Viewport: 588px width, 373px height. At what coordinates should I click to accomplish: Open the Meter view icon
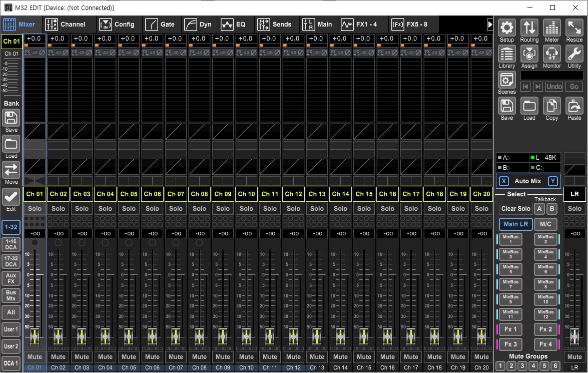551,28
